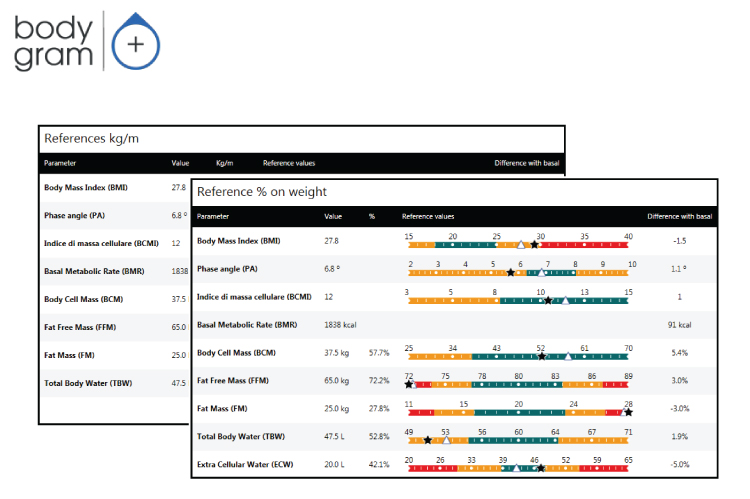Click the Reference values header in front panel
This screenshot has width=750, height=499.
click(x=427, y=215)
